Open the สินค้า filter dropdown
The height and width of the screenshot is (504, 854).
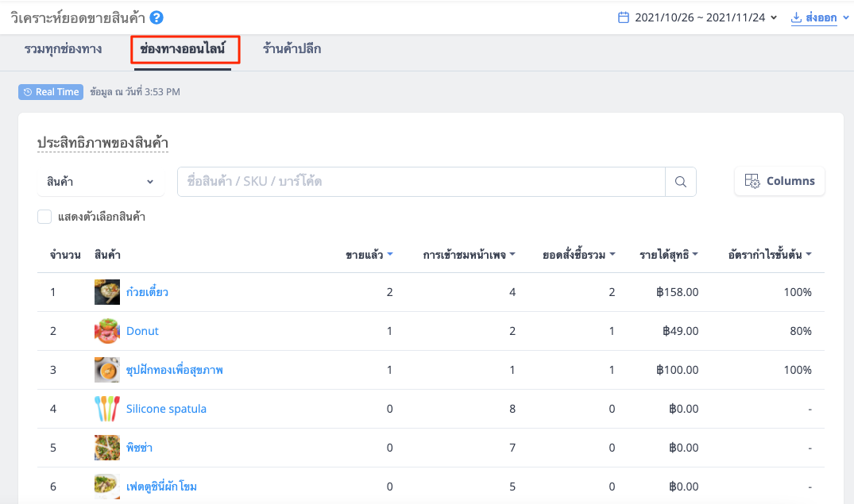101,182
